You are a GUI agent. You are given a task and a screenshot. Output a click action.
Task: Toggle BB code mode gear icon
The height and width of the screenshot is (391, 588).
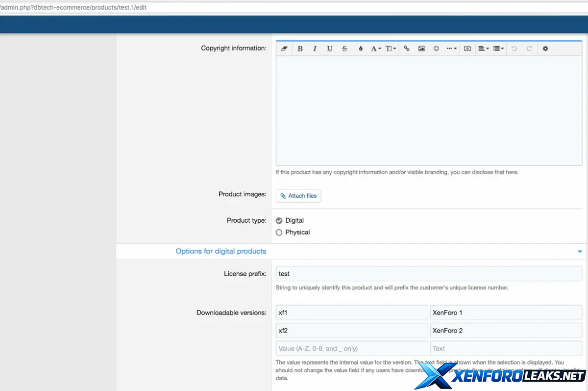[545, 49]
